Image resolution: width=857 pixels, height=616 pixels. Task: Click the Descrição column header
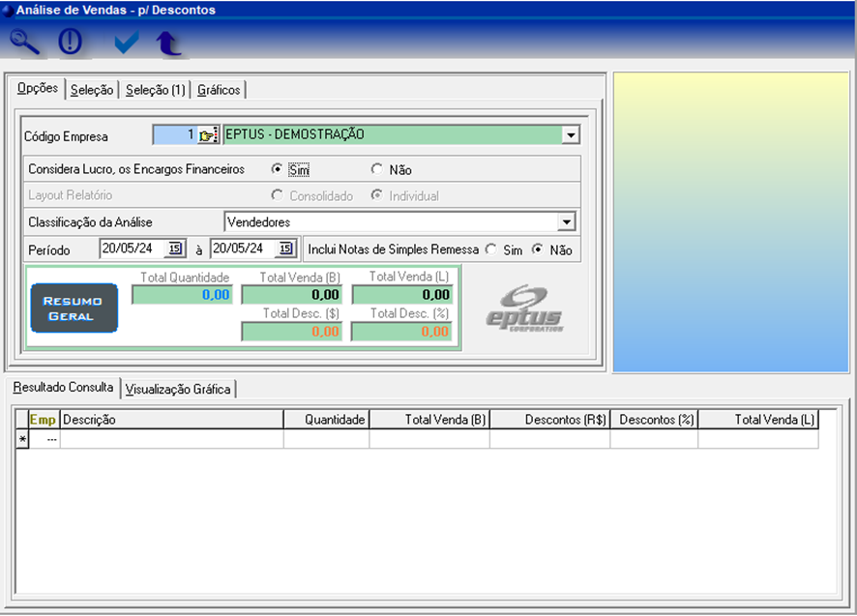click(171, 420)
